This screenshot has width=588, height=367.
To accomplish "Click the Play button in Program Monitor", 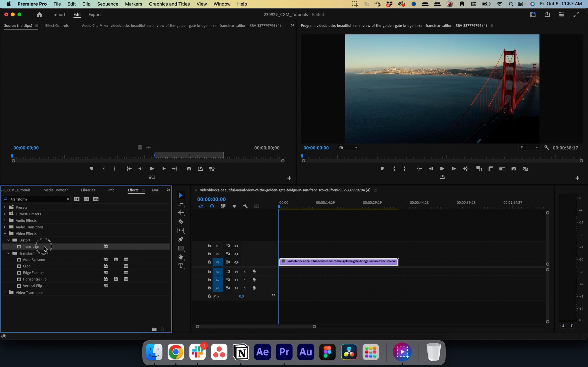I will click(x=441, y=169).
